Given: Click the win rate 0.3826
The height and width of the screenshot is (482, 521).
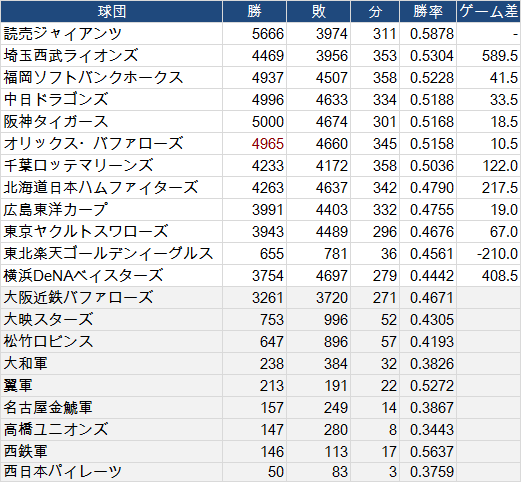Looking at the screenshot, I should (x=432, y=364).
